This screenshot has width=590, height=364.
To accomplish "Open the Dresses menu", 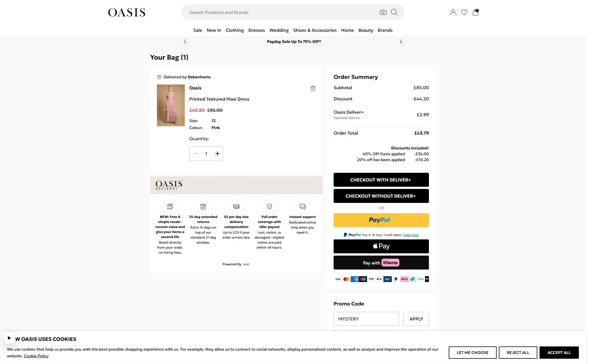I will 256,30.
